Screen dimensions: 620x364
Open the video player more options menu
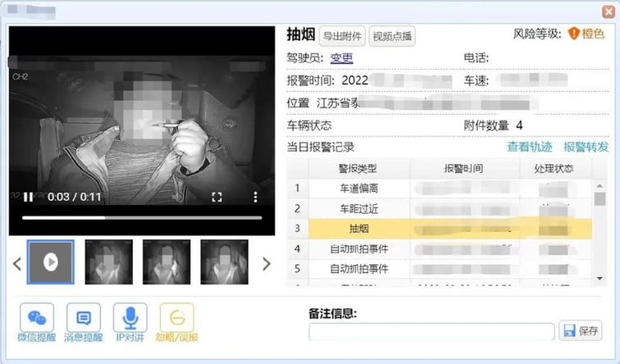[256, 197]
